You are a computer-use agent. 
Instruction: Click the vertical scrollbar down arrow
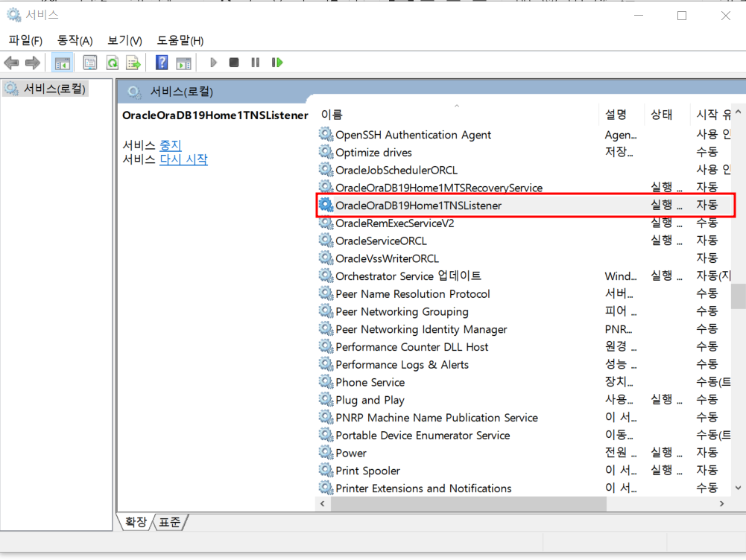point(738,488)
